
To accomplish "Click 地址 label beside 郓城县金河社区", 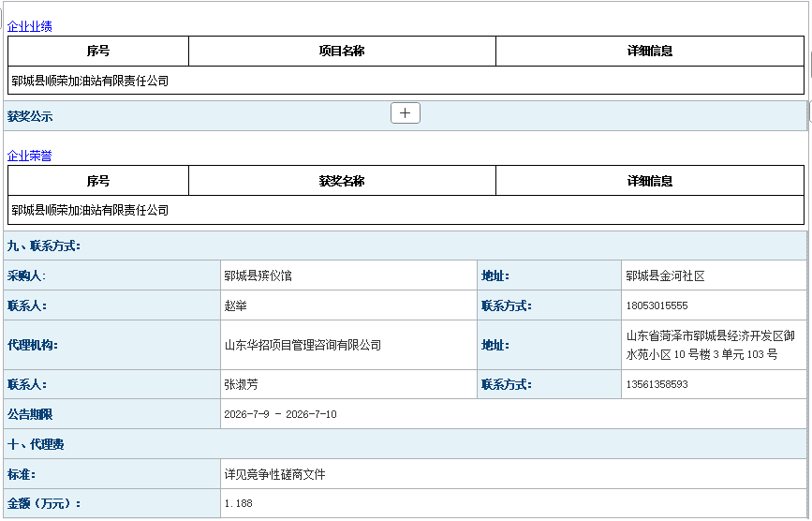I will point(495,276).
